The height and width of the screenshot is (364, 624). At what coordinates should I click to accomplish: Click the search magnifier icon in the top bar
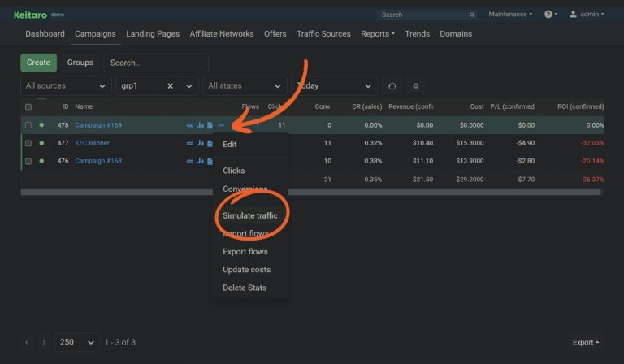point(472,15)
